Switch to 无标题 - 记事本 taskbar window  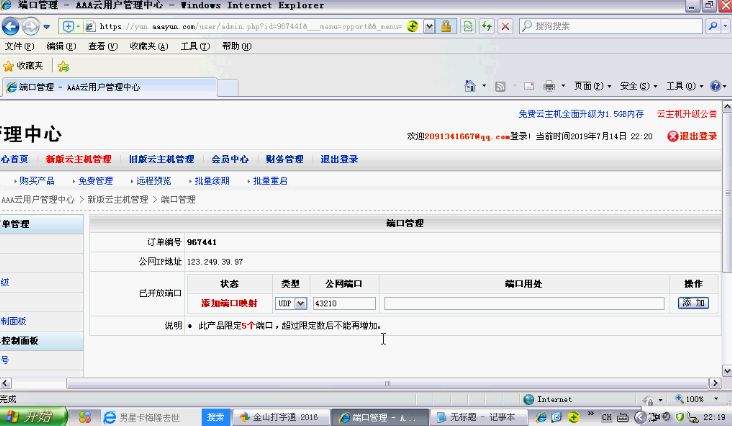[477, 417]
